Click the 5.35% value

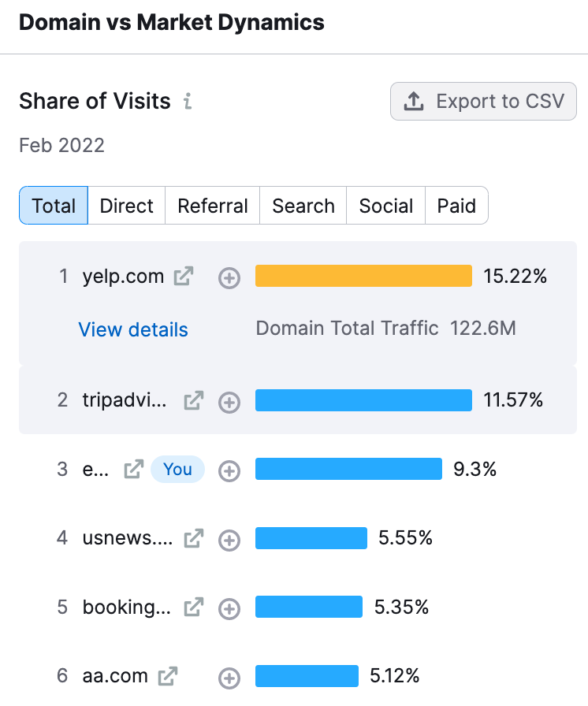click(x=401, y=607)
